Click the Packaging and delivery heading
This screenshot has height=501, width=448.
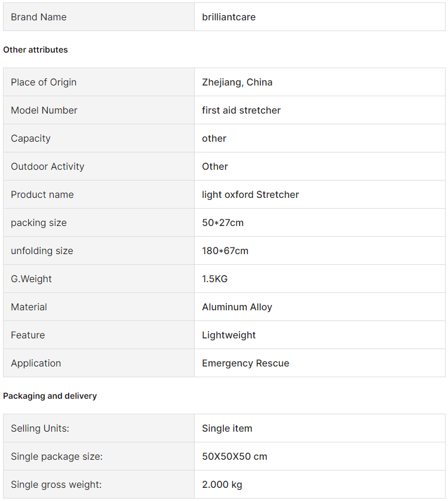click(50, 396)
